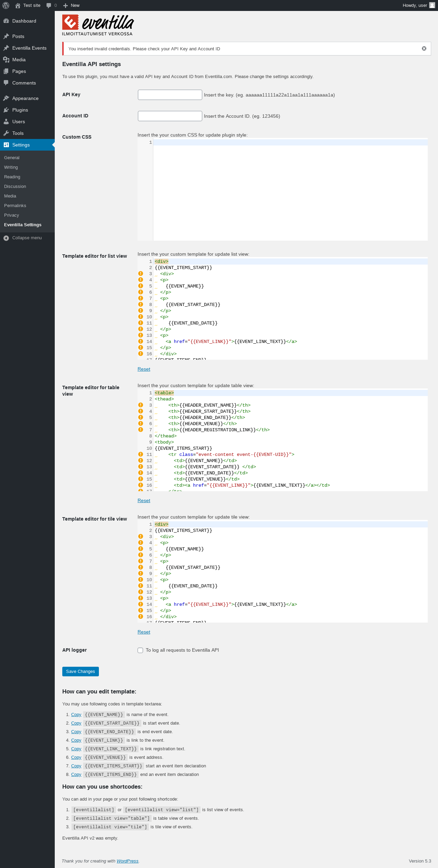
Task: Enable the API logger checkbox
Action: (140, 650)
